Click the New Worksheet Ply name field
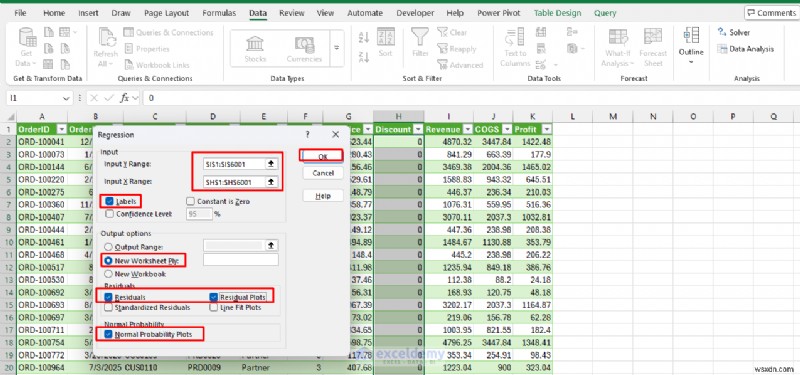Viewport: 800px width, 375px height. click(241, 260)
